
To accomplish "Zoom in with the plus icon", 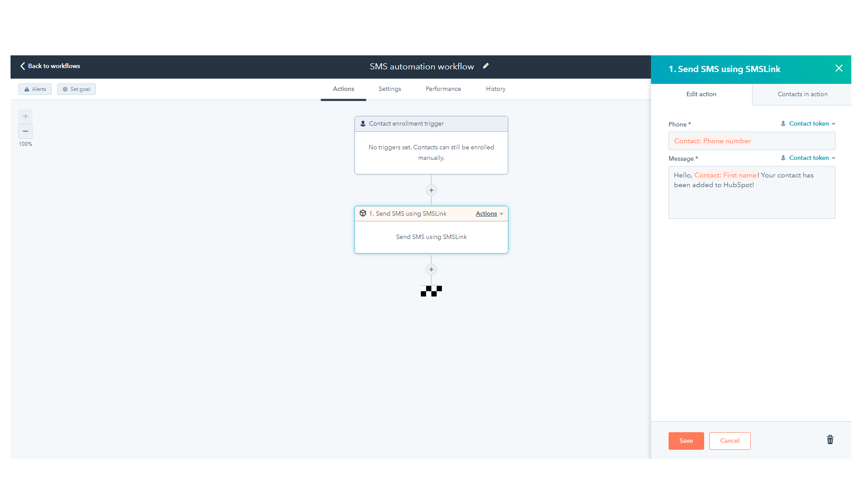I will [25, 116].
